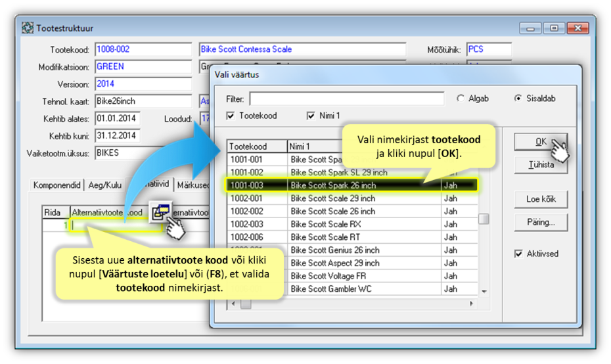Open the Päring... button
The height and width of the screenshot is (364, 611).
(x=541, y=223)
